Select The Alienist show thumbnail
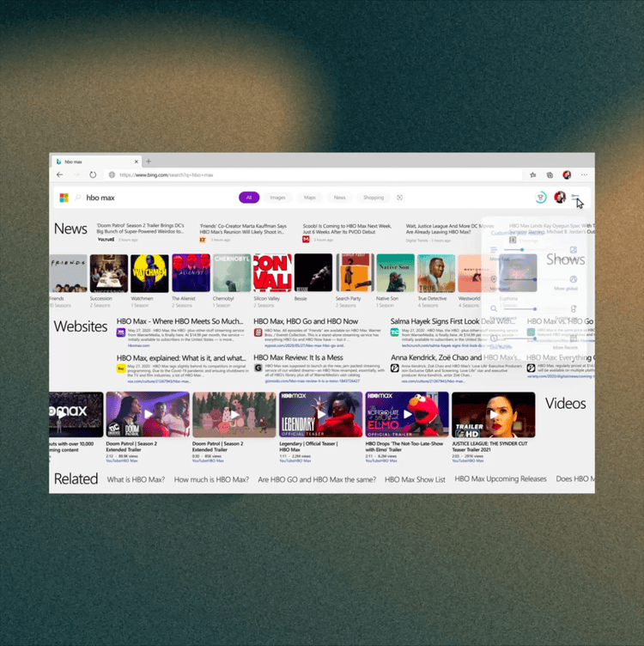 coord(191,272)
